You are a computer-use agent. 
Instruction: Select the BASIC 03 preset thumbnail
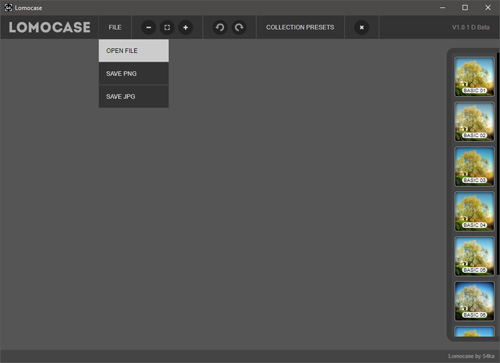point(474,167)
